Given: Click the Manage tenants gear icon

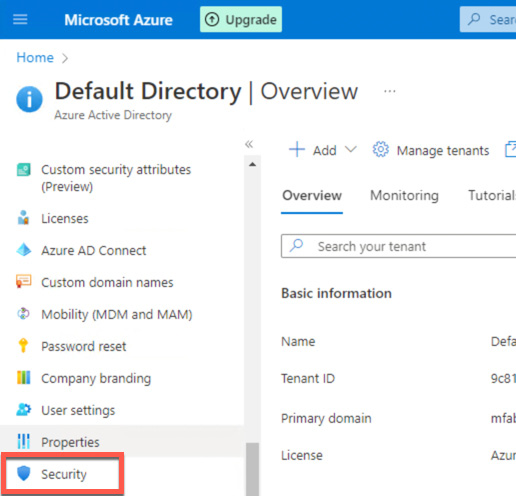Looking at the screenshot, I should click(381, 149).
